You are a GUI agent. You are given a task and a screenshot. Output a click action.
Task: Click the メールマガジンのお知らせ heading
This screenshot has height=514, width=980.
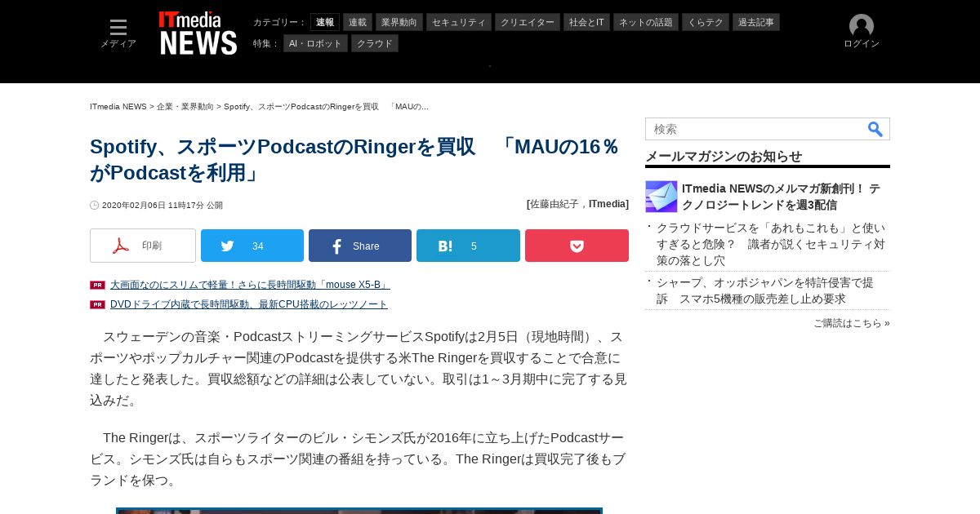724,156
